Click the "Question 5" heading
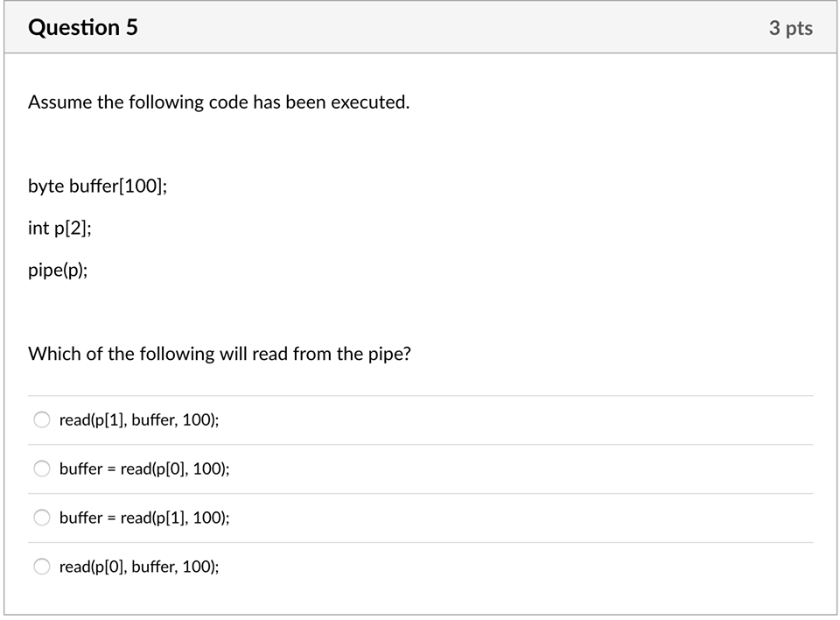The height and width of the screenshot is (620, 840). pyautogui.click(x=83, y=28)
